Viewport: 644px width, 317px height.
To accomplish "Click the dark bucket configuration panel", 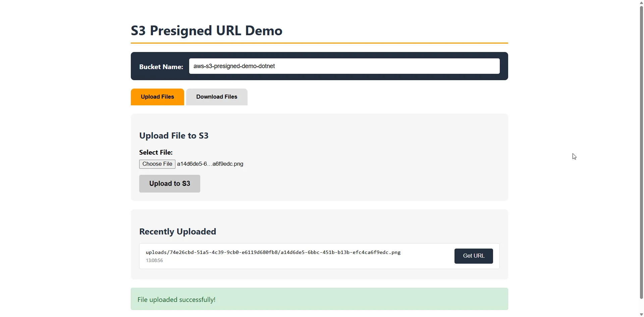I will (x=319, y=66).
